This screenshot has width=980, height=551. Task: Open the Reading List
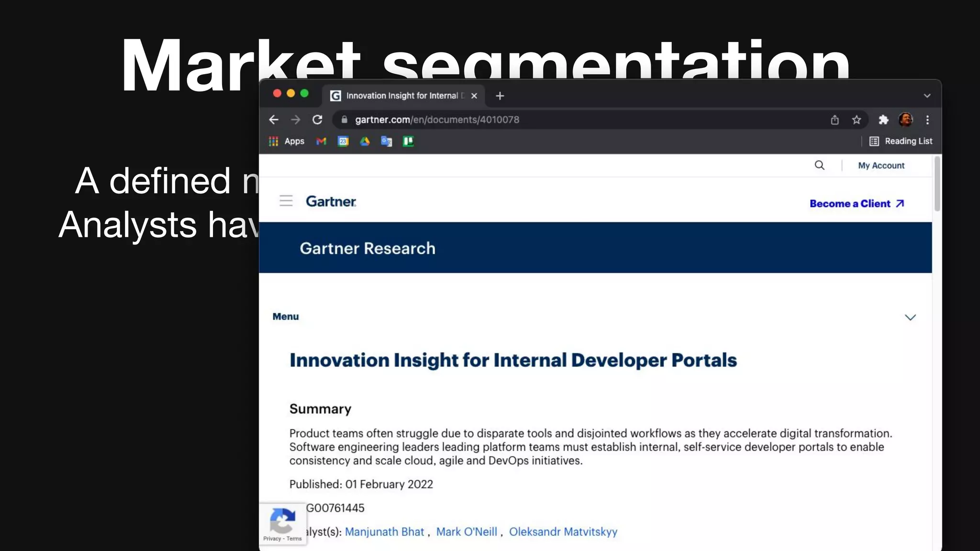901,141
